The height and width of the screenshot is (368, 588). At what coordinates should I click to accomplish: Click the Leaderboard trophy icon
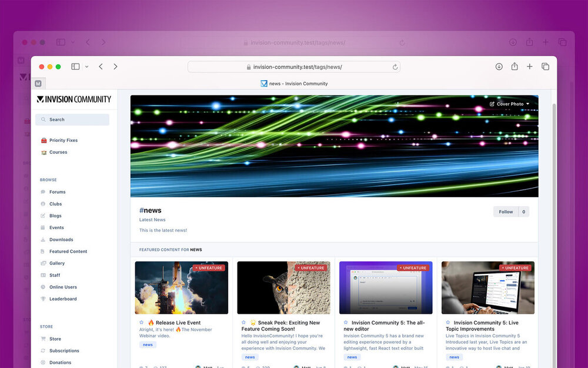[43, 299]
